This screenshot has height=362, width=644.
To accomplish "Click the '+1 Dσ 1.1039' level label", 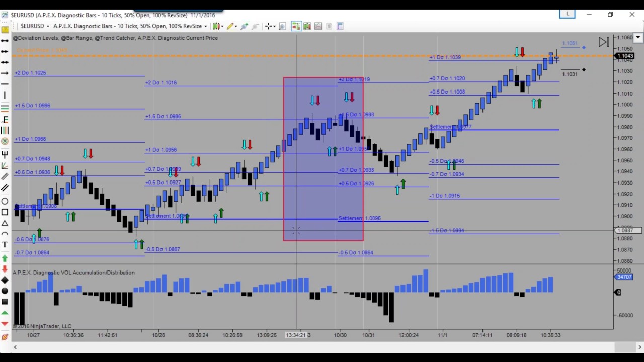I will (x=445, y=57).
